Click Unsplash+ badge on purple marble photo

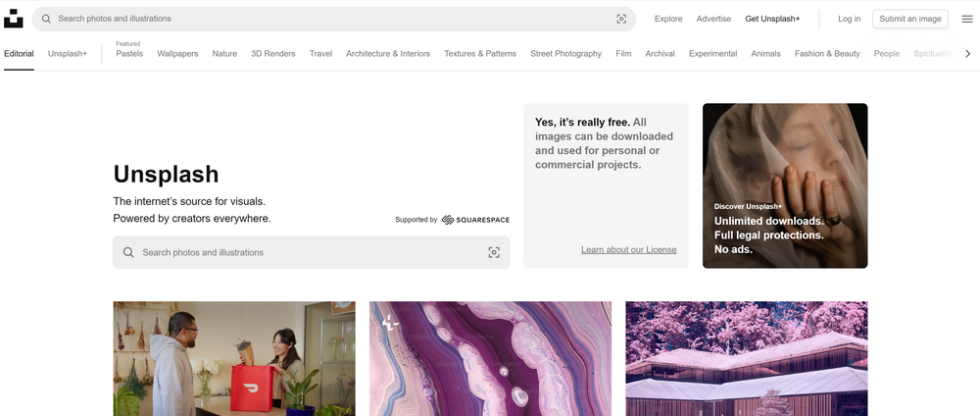pyautogui.click(x=390, y=323)
